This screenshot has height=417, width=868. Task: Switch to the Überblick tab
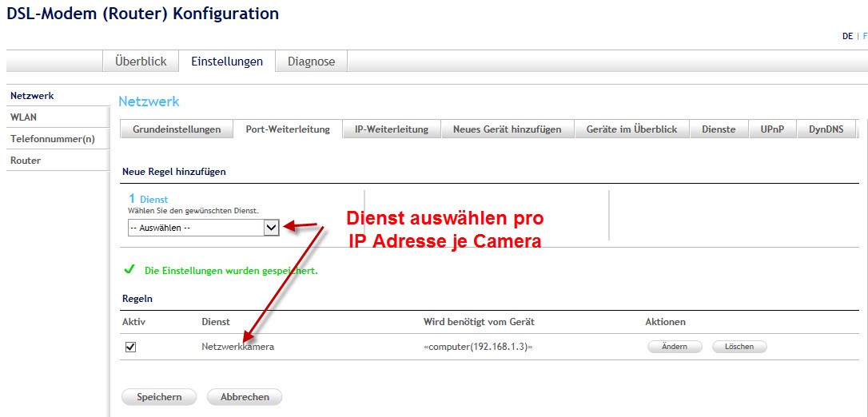tap(141, 62)
